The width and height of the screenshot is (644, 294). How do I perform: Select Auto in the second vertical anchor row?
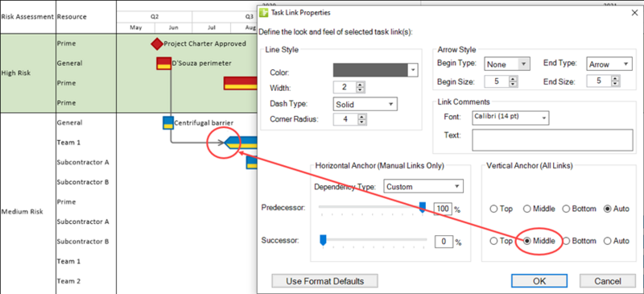click(617, 241)
